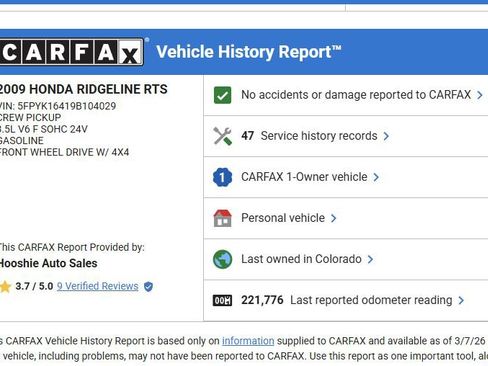This screenshot has width=488, height=366.
Task: Expand chevron after No accidents reported
Action: click(x=480, y=95)
